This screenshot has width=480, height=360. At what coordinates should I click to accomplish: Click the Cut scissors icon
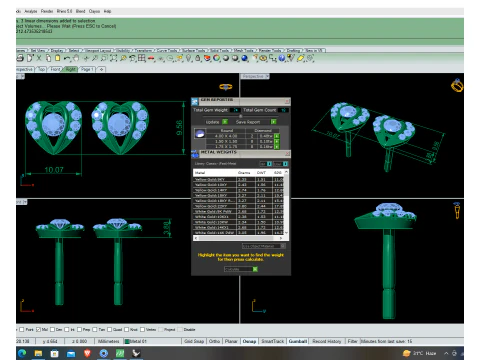click(39, 58)
